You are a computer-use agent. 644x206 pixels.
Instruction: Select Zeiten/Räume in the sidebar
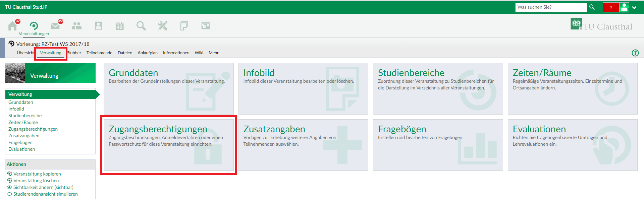pos(23,122)
